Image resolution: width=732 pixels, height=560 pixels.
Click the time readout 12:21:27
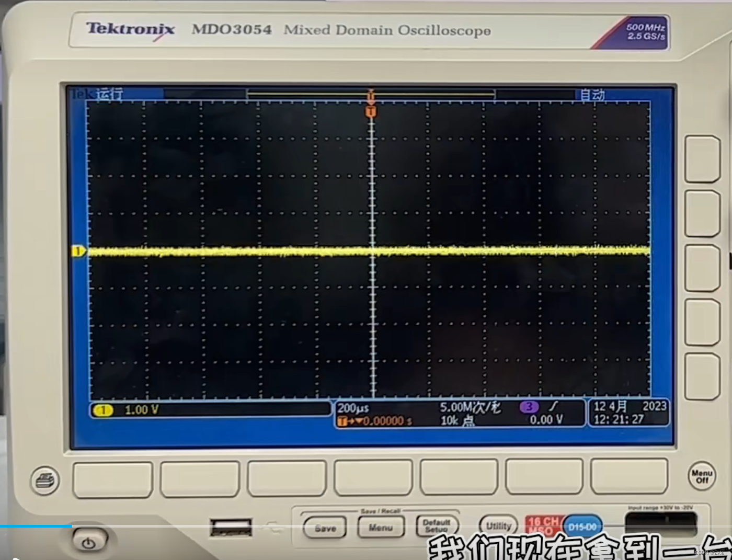click(618, 419)
